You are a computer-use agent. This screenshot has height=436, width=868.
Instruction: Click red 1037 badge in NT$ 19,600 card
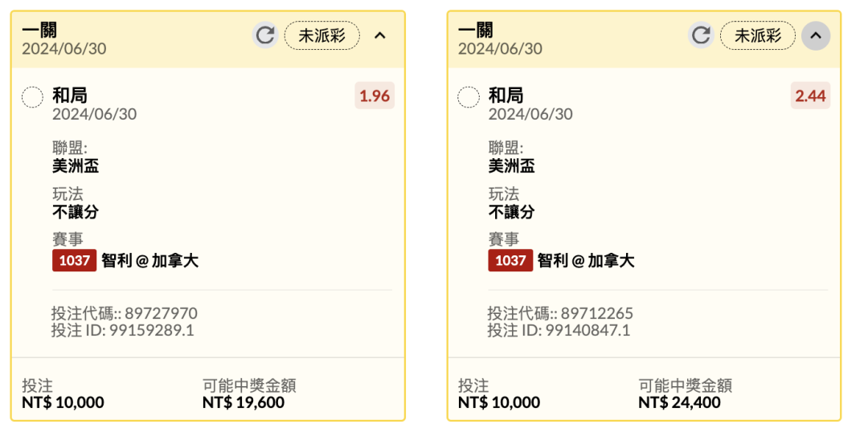(74, 261)
